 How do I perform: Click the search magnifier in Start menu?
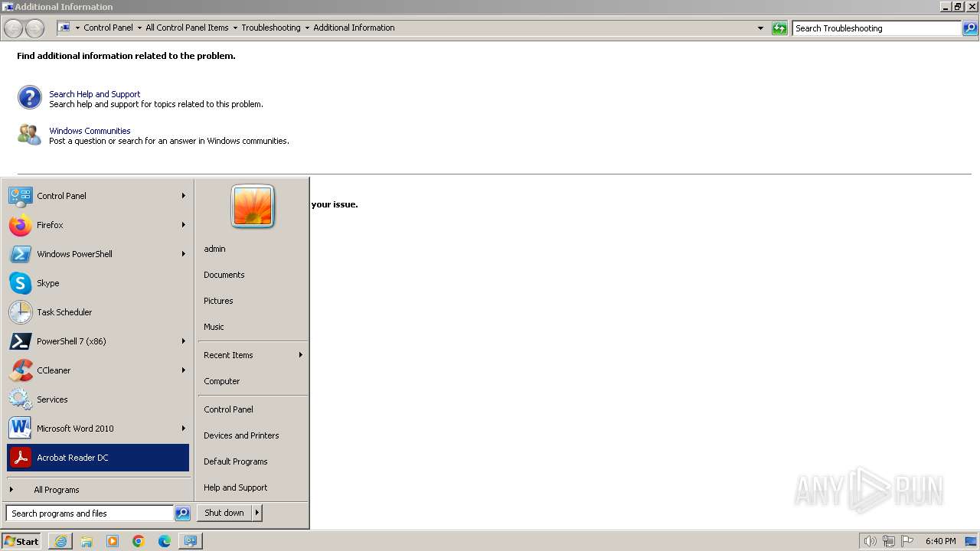click(x=182, y=514)
